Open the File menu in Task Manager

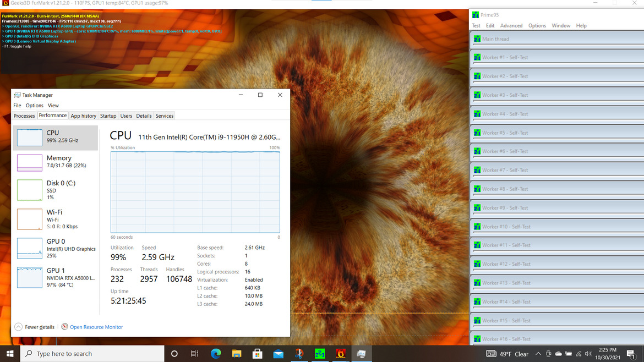point(17,106)
